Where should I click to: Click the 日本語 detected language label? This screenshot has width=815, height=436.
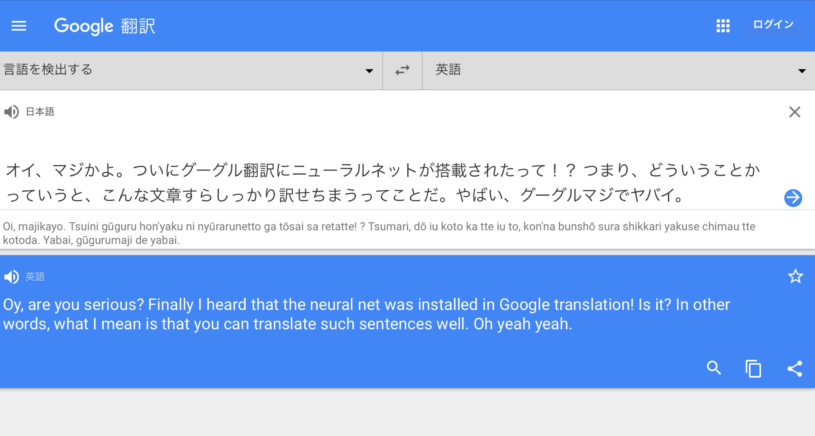[x=40, y=112]
